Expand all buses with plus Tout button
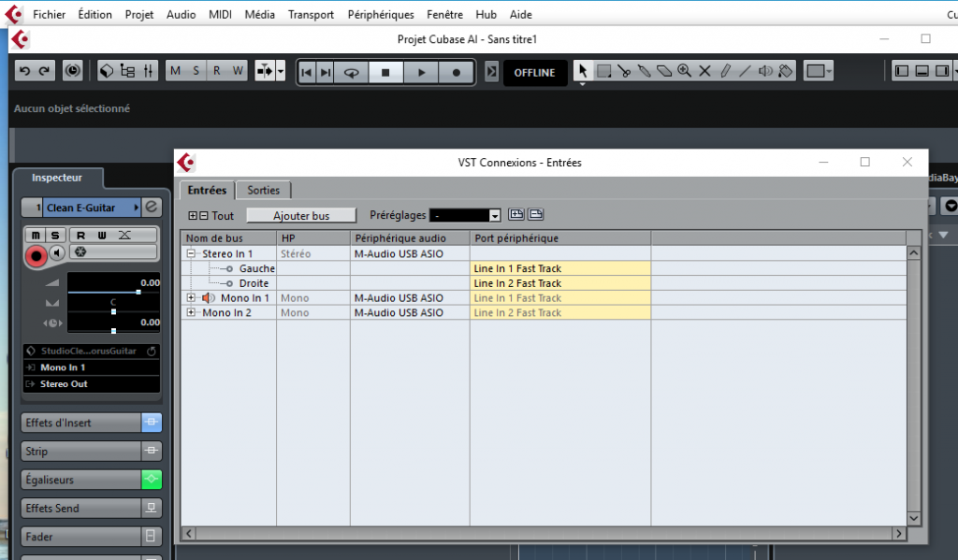This screenshot has width=958, height=560. click(x=193, y=216)
